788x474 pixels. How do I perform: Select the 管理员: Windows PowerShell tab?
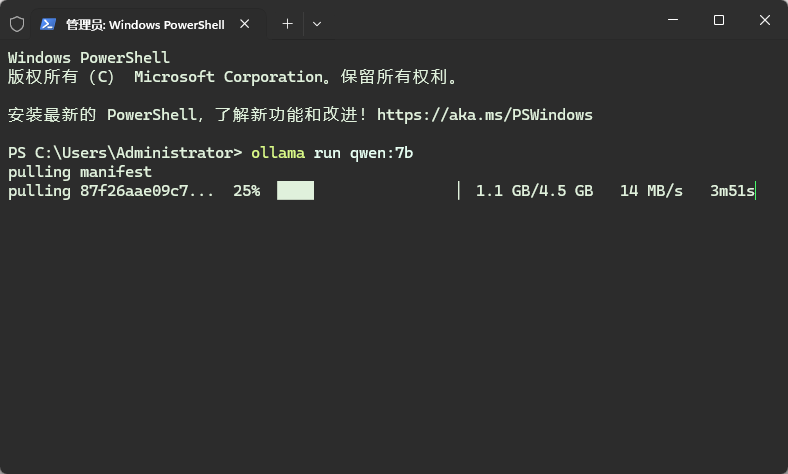point(146,23)
